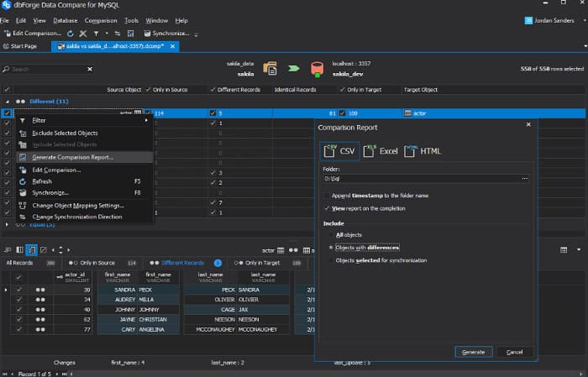
Task: Click the highlighted record view icon
Action: click(x=32, y=250)
